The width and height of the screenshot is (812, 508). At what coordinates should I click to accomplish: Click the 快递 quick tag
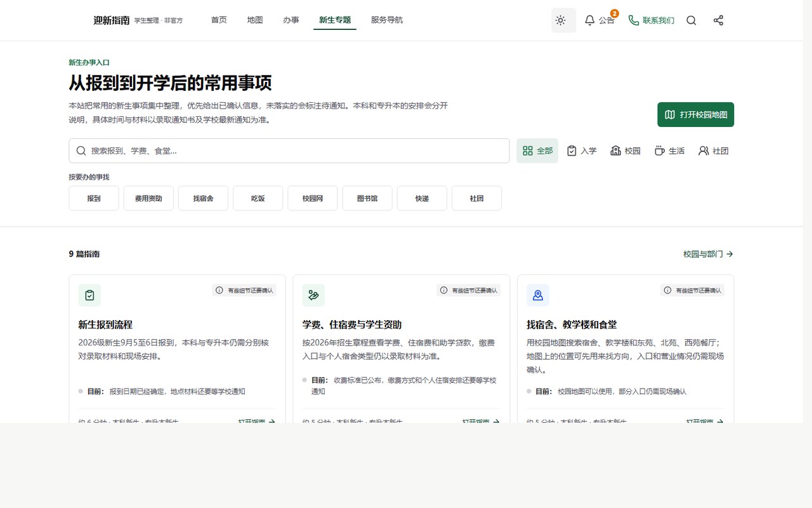[422, 198]
